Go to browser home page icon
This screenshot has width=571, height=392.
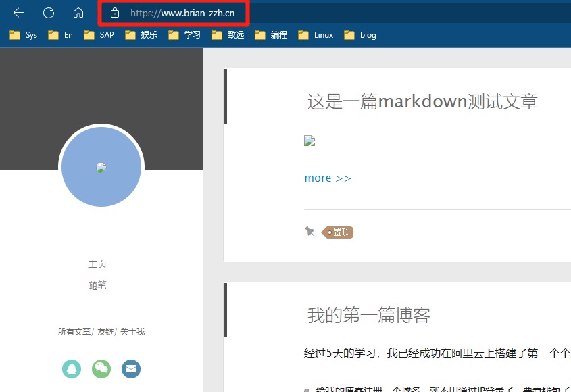click(x=78, y=13)
